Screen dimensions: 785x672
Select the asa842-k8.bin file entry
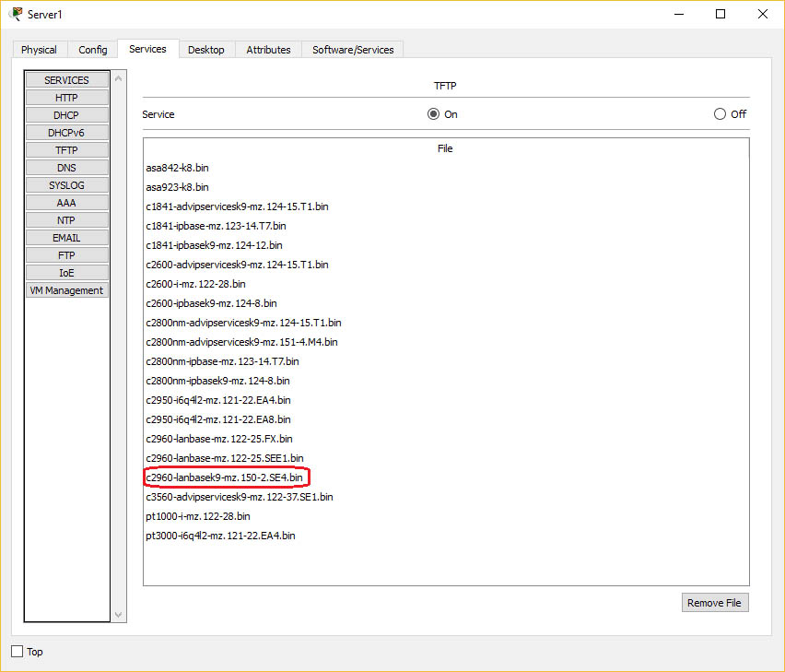tap(177, 168)
